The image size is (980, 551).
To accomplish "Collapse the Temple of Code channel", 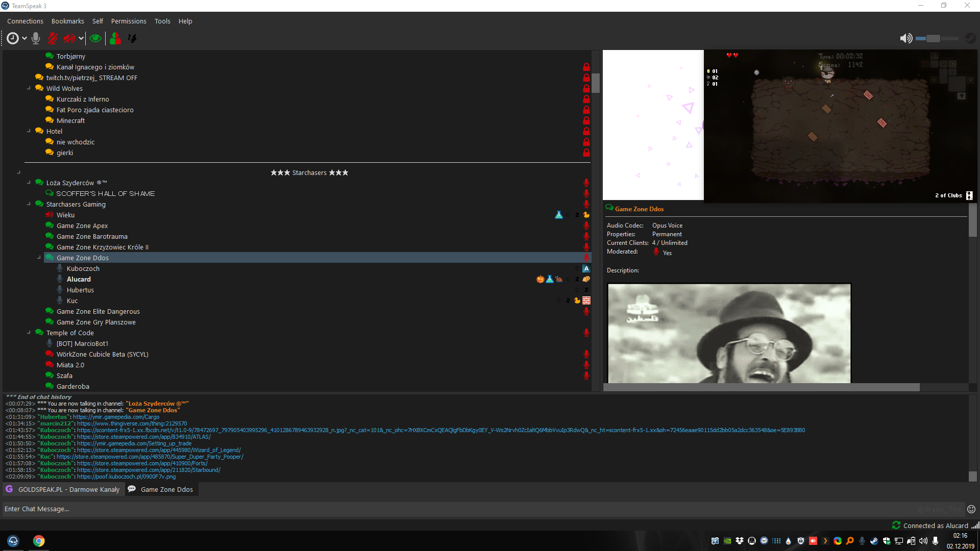I will point(29,333).
